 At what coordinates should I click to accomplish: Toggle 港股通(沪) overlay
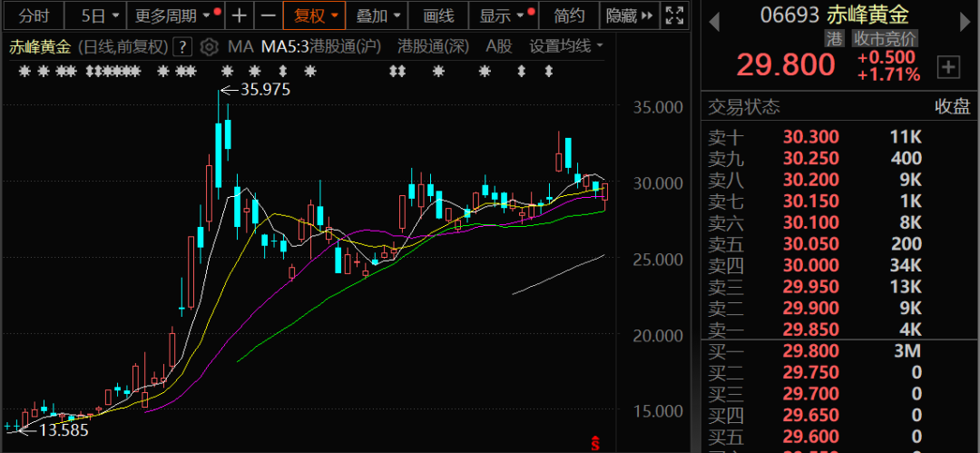[x=346, y=46]
